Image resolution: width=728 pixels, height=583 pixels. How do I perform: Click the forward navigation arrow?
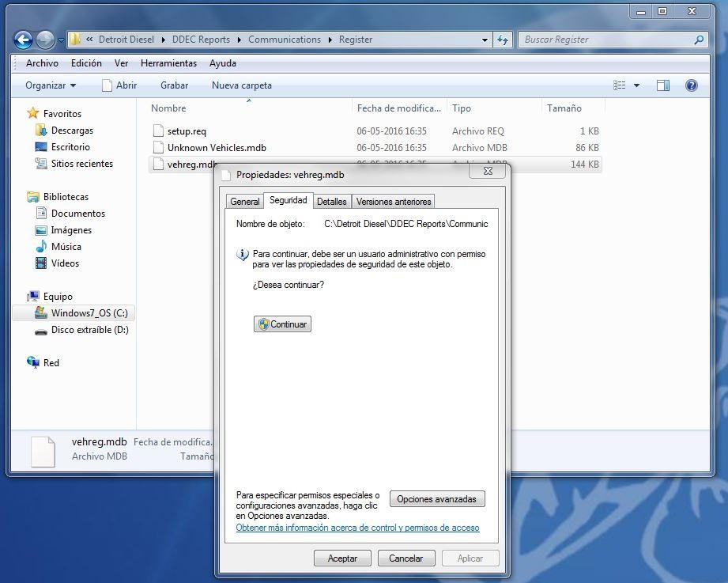click(45, 40)
